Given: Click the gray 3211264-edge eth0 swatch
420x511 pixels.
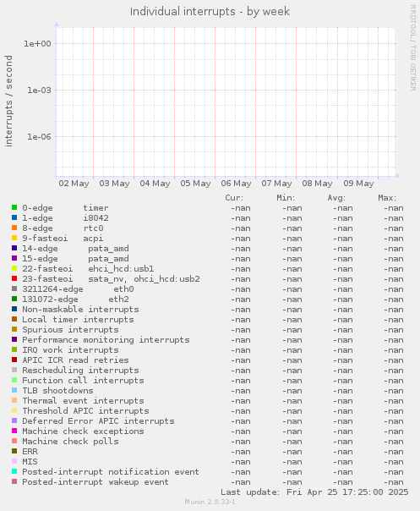Looking at the screenshot, I should pos(14,288).
